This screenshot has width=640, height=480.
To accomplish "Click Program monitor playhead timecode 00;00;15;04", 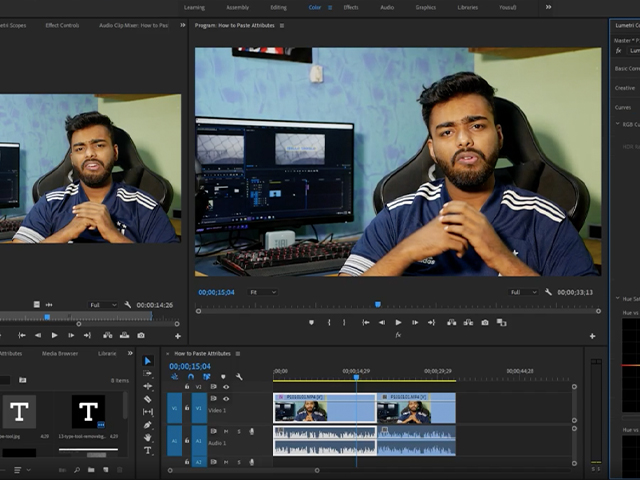I will point(216,292).
